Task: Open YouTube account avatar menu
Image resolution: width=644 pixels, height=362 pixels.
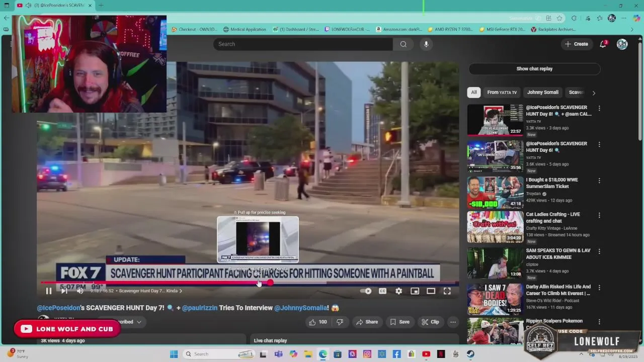Action: [x=622, y=44]
